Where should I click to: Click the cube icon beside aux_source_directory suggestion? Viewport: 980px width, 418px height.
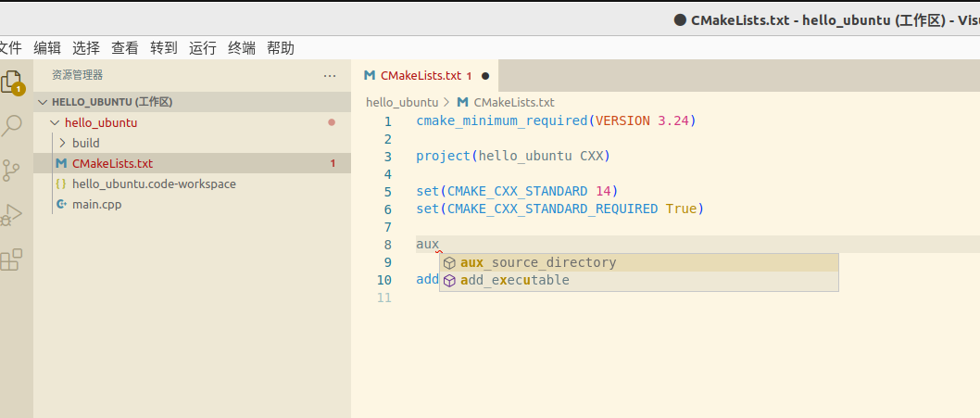coord(449,263)
